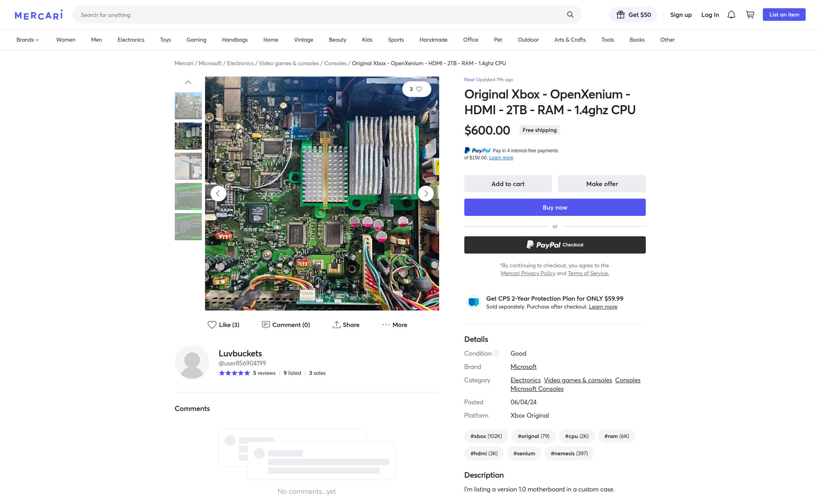This screenshot has height=504, width=819.
Task: Click PayPal Learn more link
Action: coord(501,158)
